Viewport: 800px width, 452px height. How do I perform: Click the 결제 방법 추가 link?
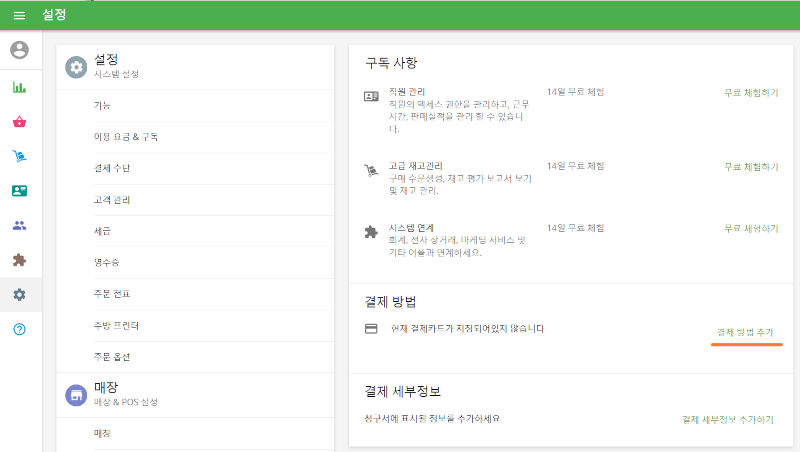[x=745, y=331]
